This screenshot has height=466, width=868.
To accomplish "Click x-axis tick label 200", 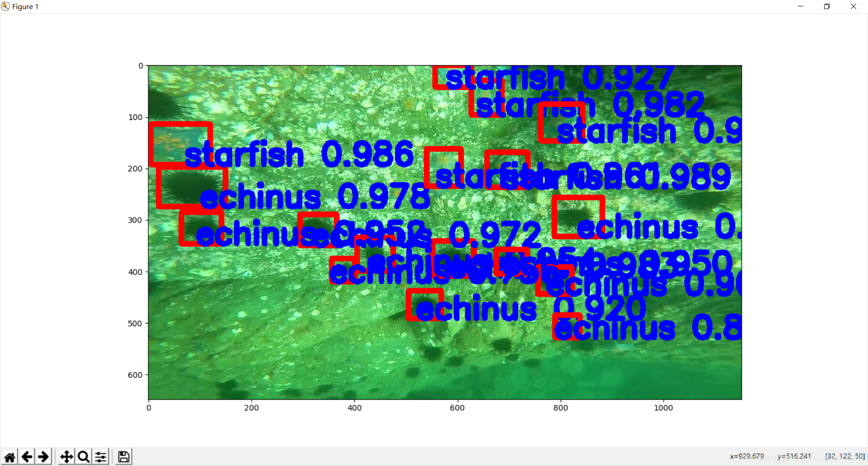I will 251,408.
